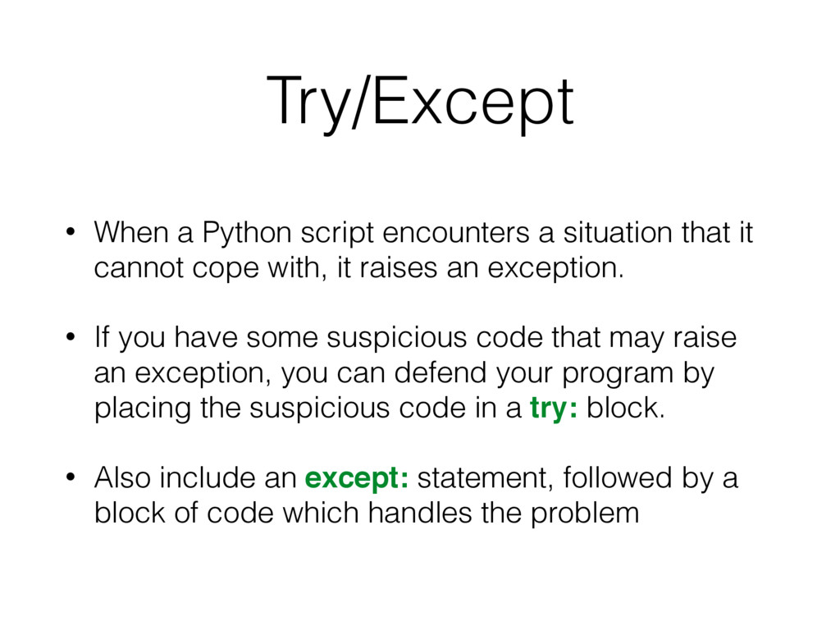Click the word Python in first bullet
Viewport: 840px width, 630px height.
(247, 234)
